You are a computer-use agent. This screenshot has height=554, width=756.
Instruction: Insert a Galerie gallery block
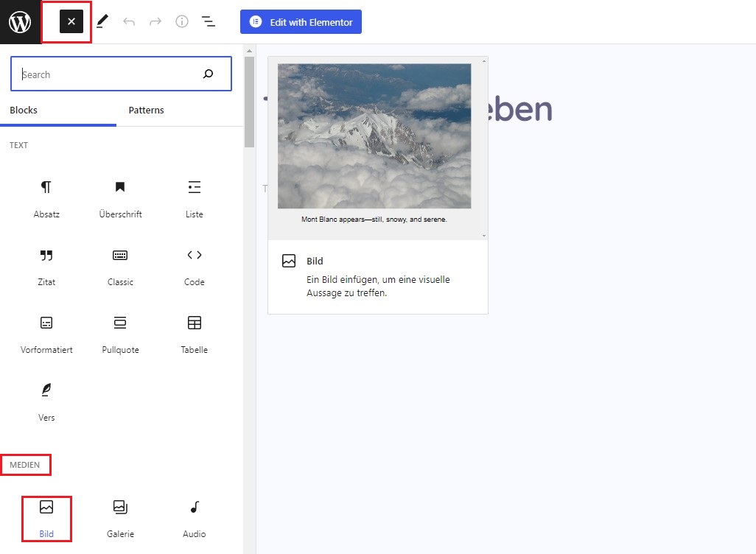[120, 519]
